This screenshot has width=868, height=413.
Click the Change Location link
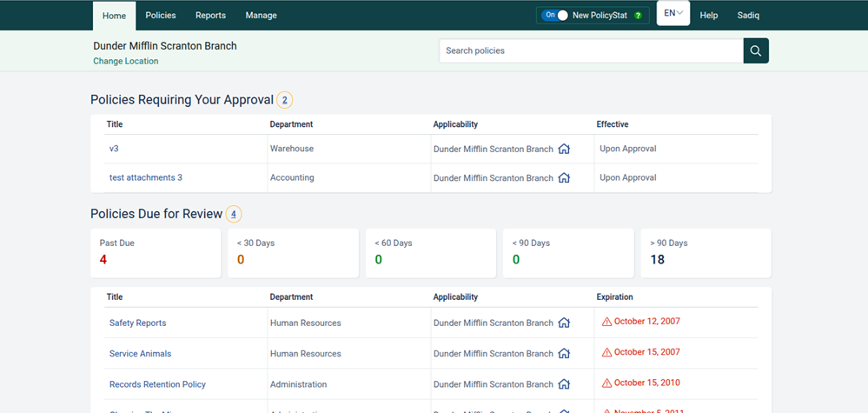coord(126,61)
